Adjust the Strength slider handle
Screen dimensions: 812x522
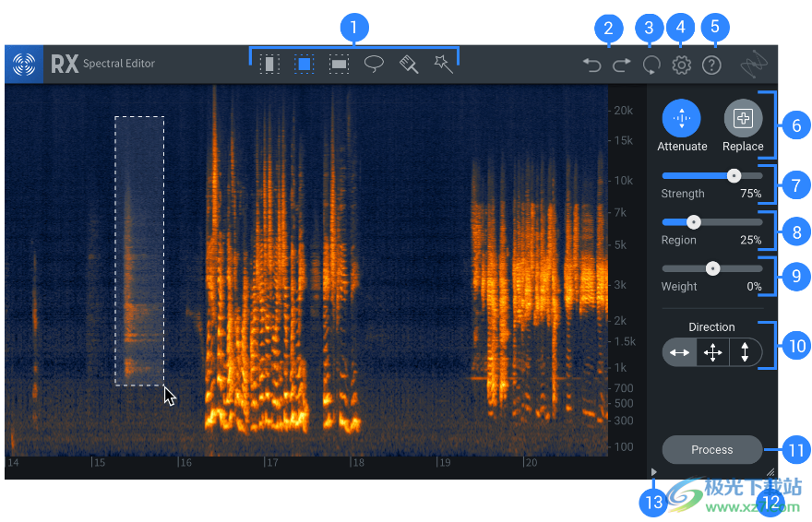coord(734,176)
